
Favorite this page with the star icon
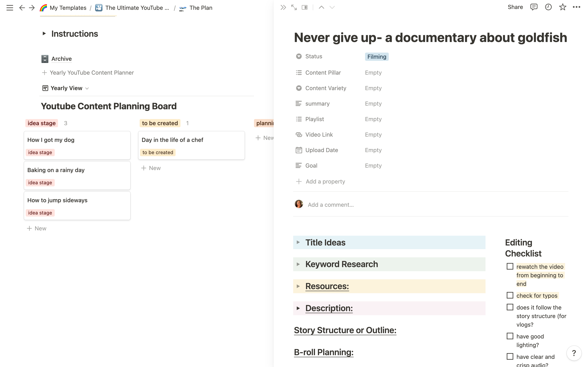click(562, 7)
